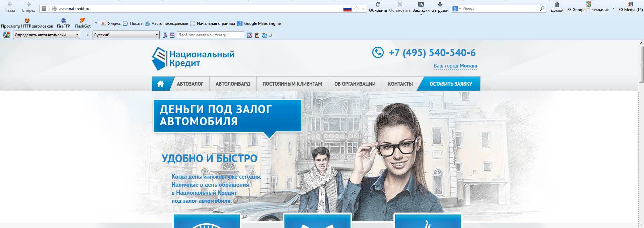Screen dimensions: 644x228
Task: Click the Национальный Кредит logo
Action: point(193,59)
